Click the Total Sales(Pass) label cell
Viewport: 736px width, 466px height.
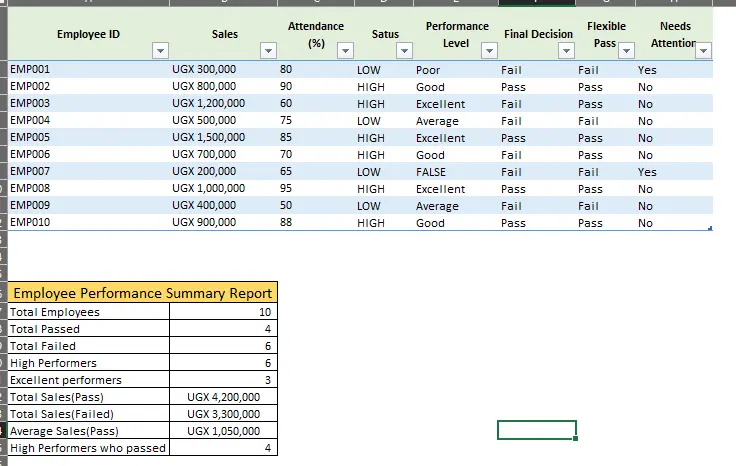[x=89, y=397]
